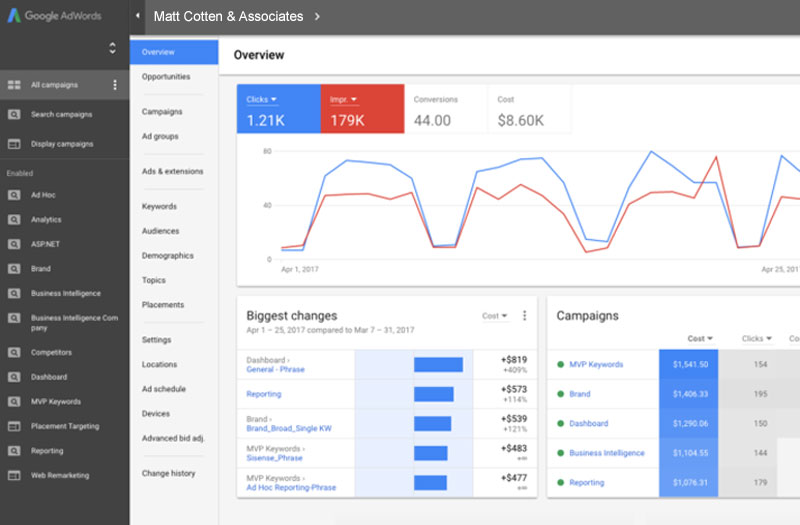Select Search campaigns in sidebar

[x=64, y=114]
